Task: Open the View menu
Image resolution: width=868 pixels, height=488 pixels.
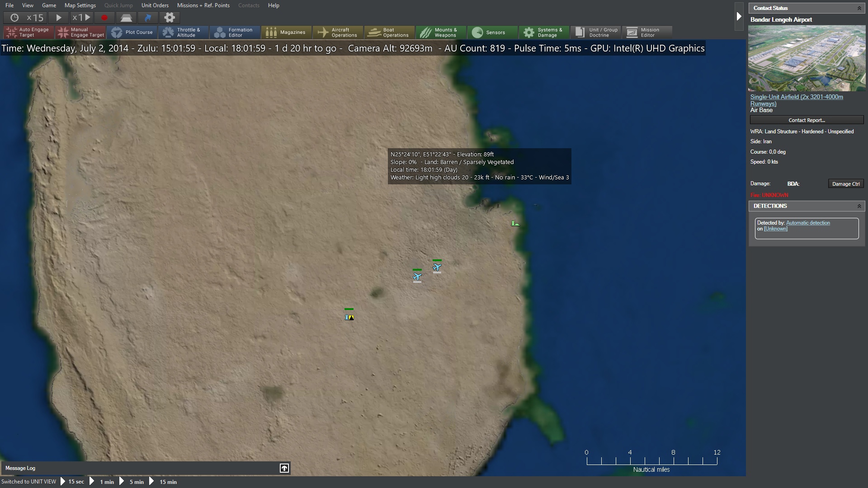Action: [x=28, y=5]
